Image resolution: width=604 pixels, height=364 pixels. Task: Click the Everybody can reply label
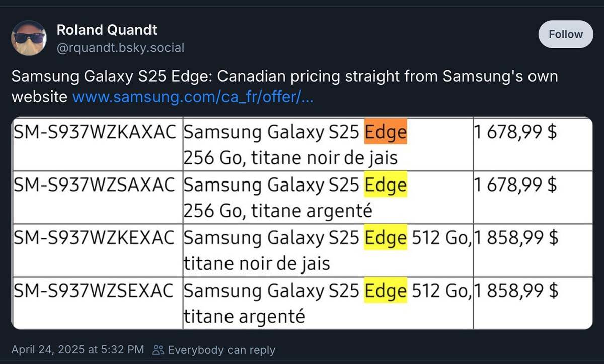pyautogui.click(x=221, y=350)
